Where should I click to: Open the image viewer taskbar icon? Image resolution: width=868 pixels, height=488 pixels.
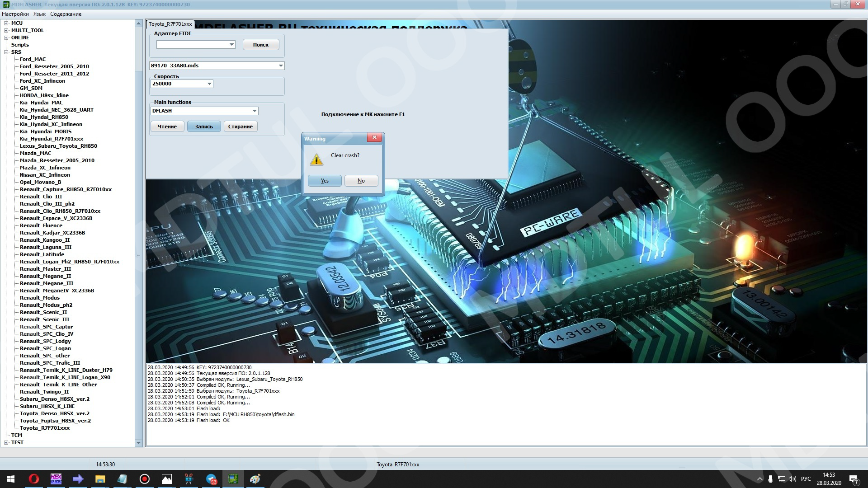(x=166, y=479)
